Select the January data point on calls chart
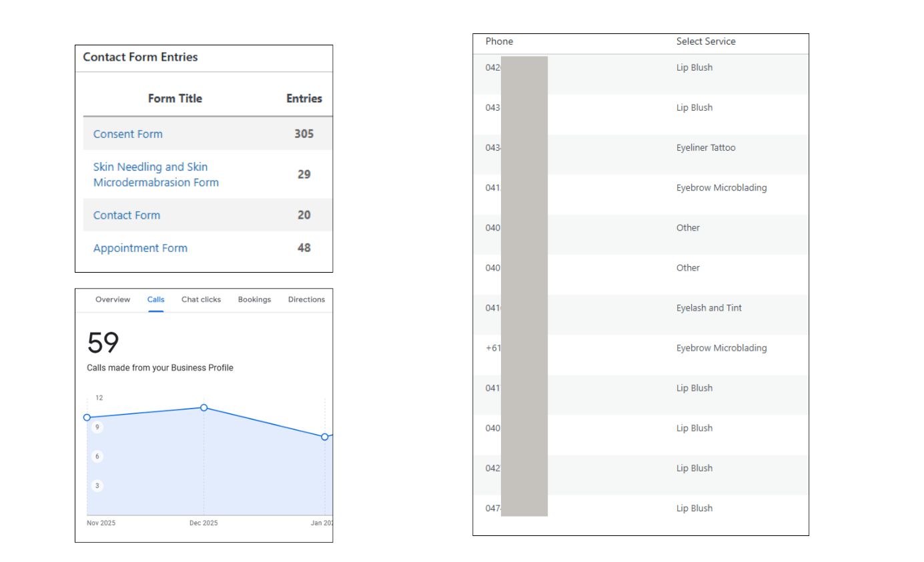This screenshot has width=924, height=562. [x=325, y=437]
